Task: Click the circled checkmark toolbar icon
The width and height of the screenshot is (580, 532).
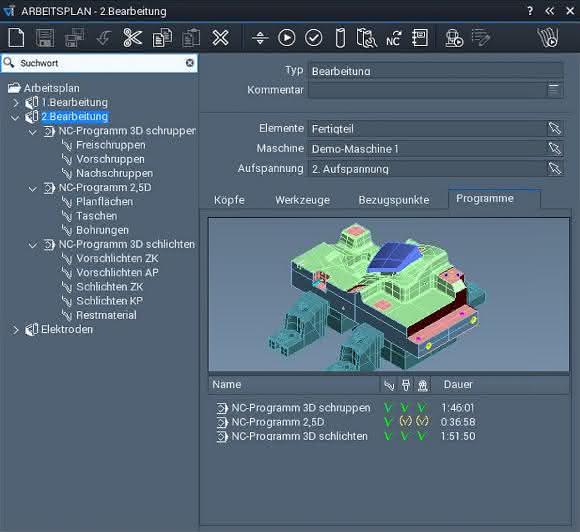Action: pos(314,38)
